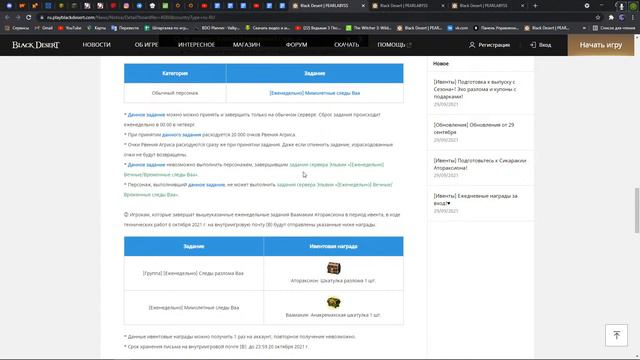The image size is (640, 360).
Task: Open news: Подготовьтесь к Сикаракии Атораксиона
Action: [480, 164]
